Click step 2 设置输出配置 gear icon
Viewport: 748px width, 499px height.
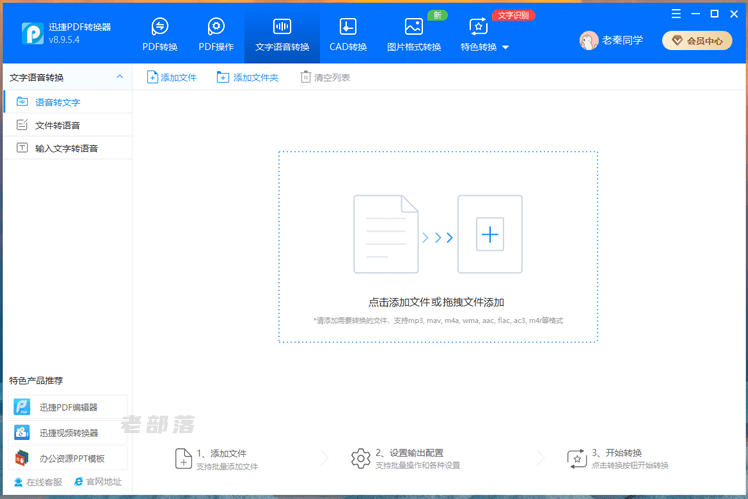click(361, 458)
